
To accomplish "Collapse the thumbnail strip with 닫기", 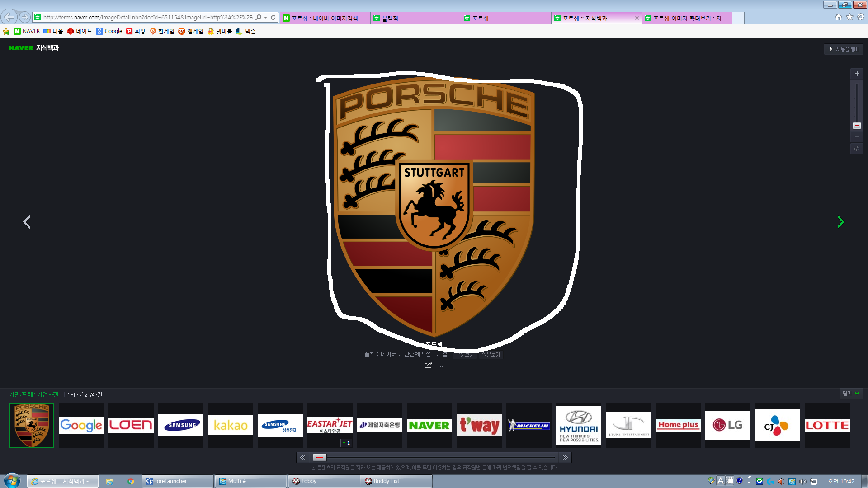I will click(851, 394).
